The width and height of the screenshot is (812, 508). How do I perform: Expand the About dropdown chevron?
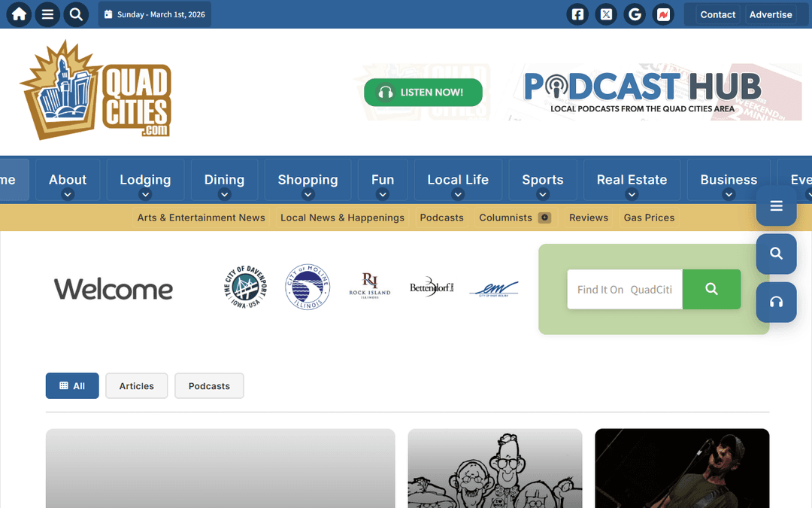[68, 195]
